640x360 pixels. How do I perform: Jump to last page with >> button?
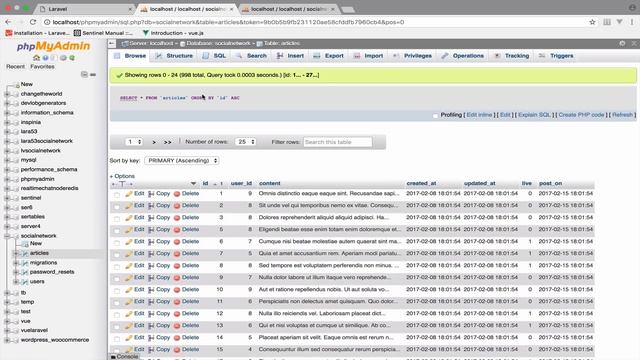tap(167, 142)
